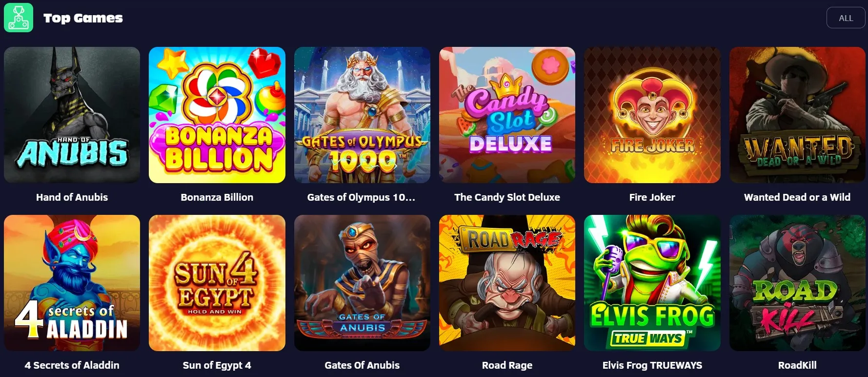Click the Road Rage title label
Image resolution: width=868 pixels, height=377 pixels.
(507, 365)
